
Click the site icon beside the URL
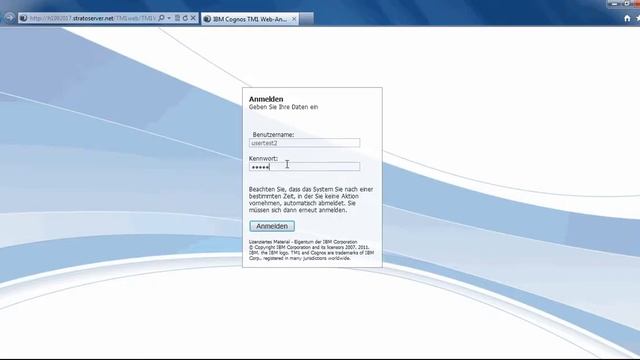24,18
